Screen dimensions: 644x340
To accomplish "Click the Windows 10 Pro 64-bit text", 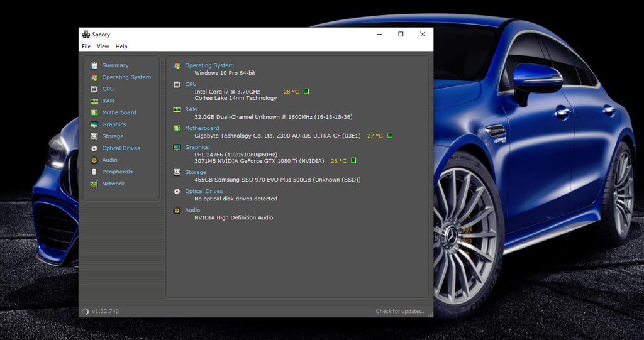I will tap(225, 73).
